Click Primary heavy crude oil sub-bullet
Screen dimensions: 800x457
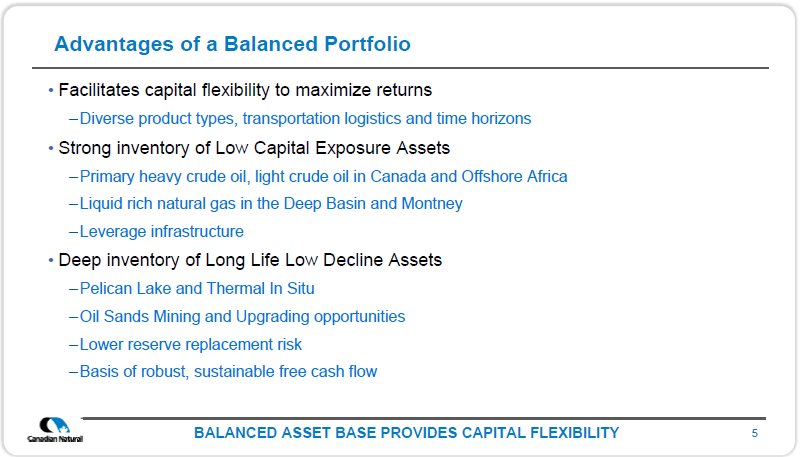click(x=323, y=176)
